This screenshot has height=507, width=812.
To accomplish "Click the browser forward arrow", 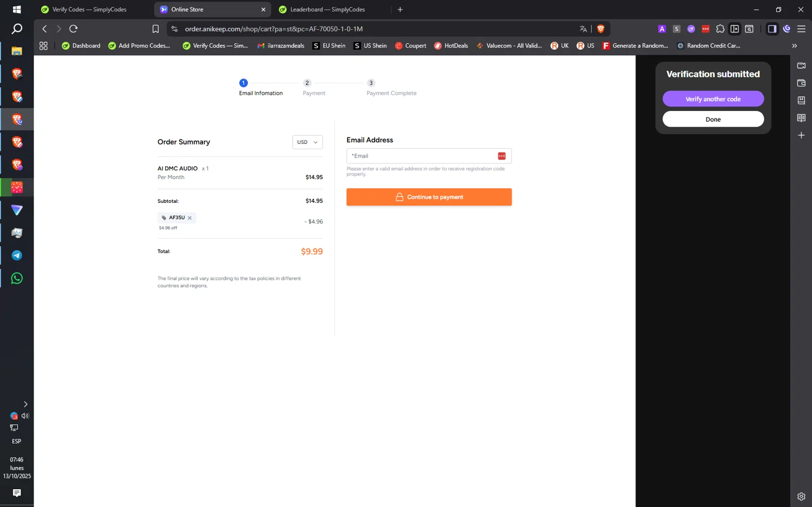I will click(x=59, y=29).
